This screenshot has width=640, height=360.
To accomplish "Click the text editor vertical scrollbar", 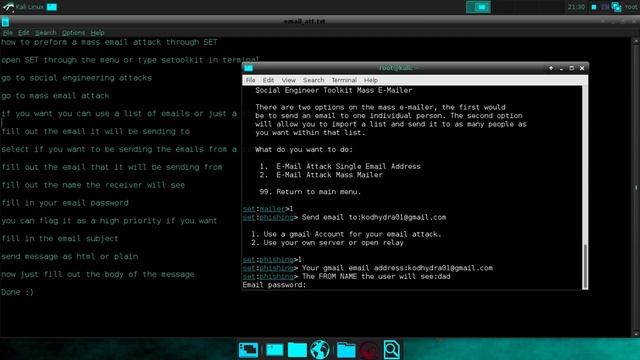I will [636, 188].
